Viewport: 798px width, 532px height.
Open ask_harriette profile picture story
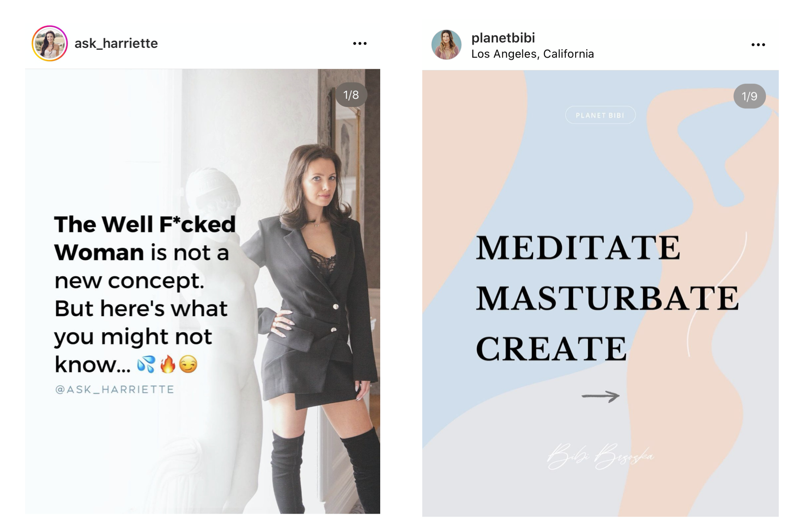[50, 43]
